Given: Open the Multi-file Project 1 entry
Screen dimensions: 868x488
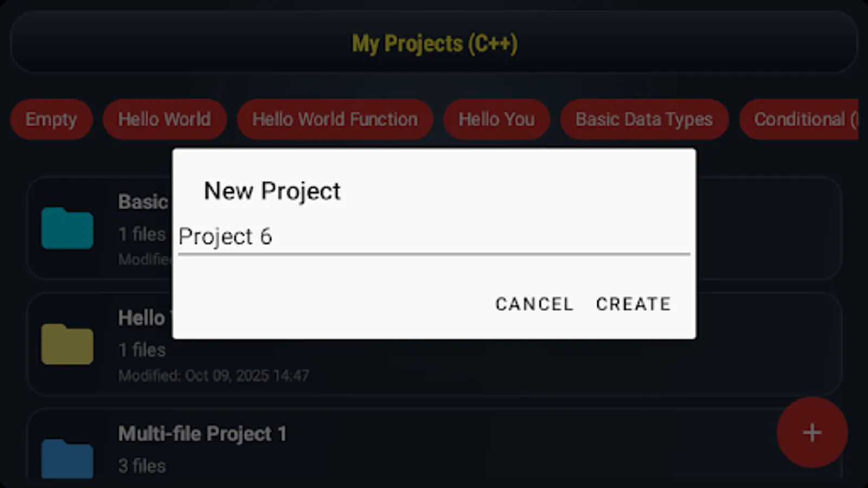Looking at the screenshot, I should click(x=202, y=433).
